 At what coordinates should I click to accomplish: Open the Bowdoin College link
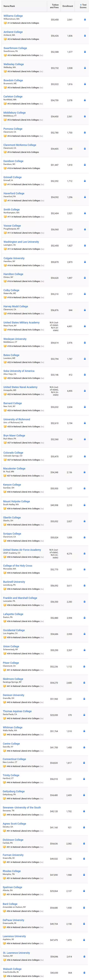coord(13,81)
